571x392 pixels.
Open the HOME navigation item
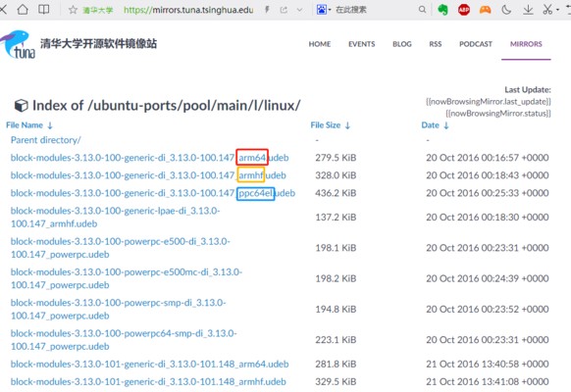320,44
